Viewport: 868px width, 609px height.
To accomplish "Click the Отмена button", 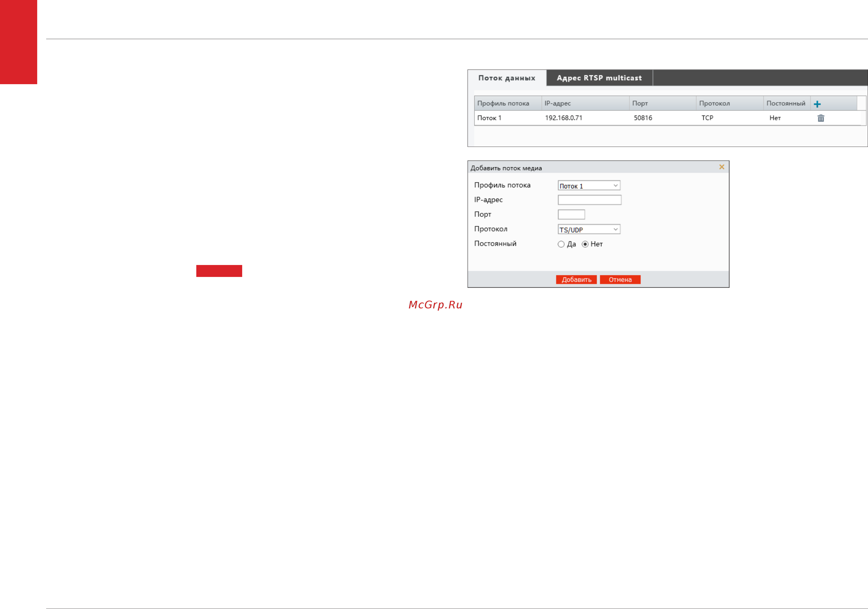I will [x=620, y=280].
